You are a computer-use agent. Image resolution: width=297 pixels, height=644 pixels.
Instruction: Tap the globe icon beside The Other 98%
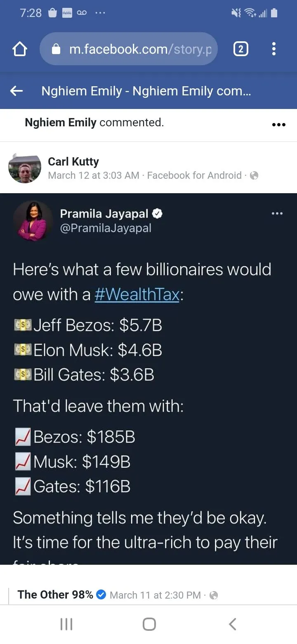[214, 595]
